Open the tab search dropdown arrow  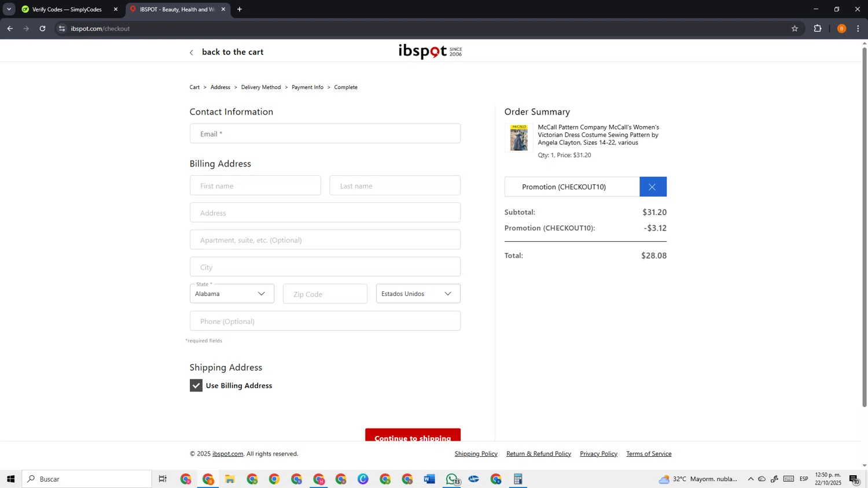pyautogui.click(x=9, y=9)
